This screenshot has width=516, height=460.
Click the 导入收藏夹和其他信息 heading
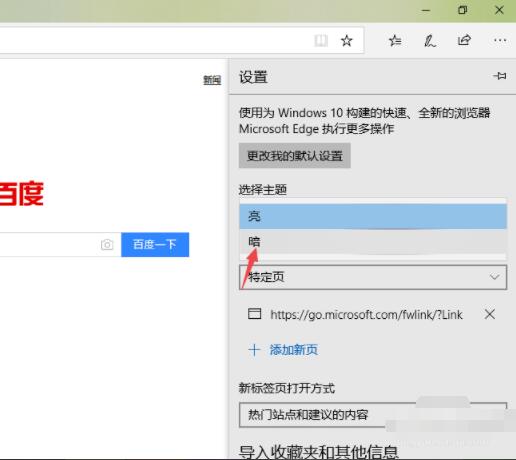tap(319, 452)
